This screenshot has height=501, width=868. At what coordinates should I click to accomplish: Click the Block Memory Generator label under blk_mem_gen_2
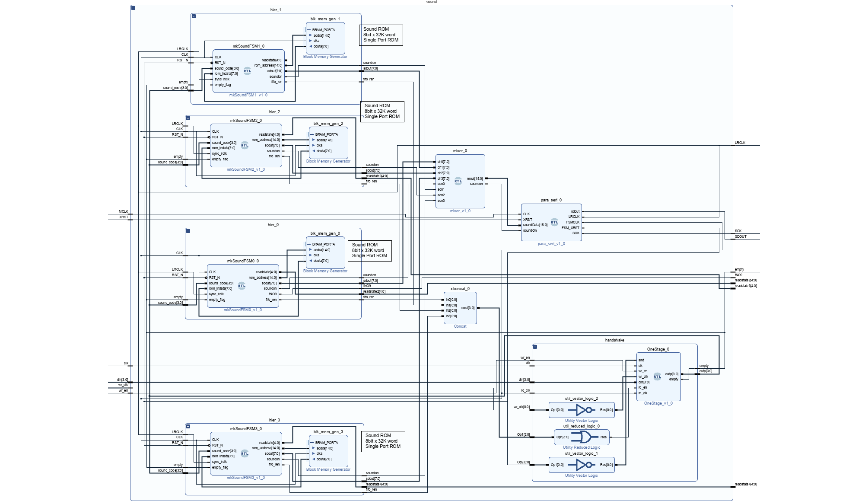pyautogui.click(x=328, y=161)
